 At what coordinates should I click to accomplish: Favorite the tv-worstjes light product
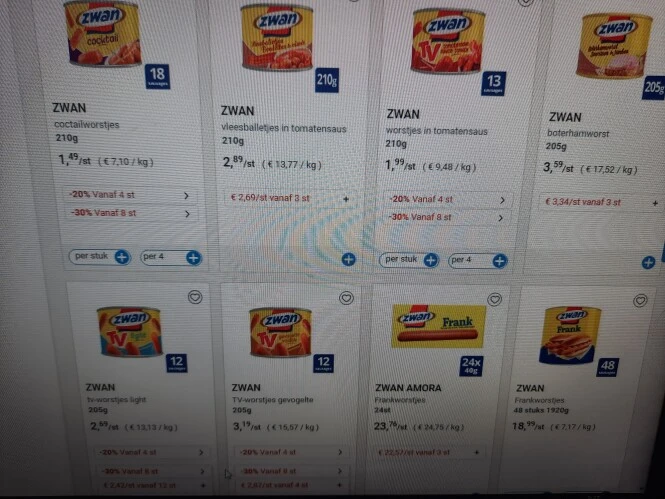pyautogui.click(x=195, y=297)
